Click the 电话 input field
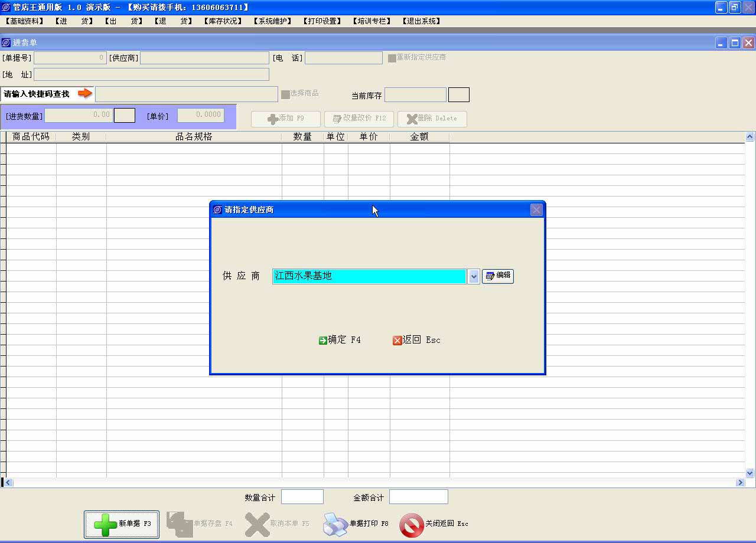The image size is (756, 543). [x=344, y=58]
